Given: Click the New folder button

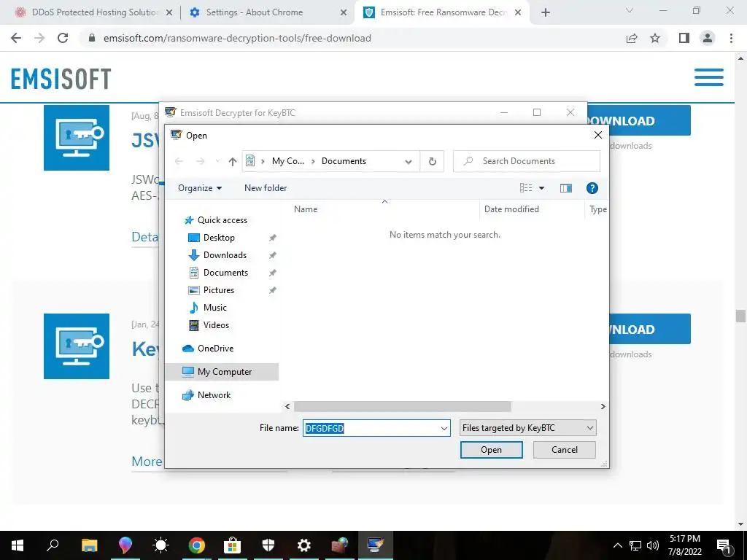Looking at the screenshot, I should pos(266,188).
